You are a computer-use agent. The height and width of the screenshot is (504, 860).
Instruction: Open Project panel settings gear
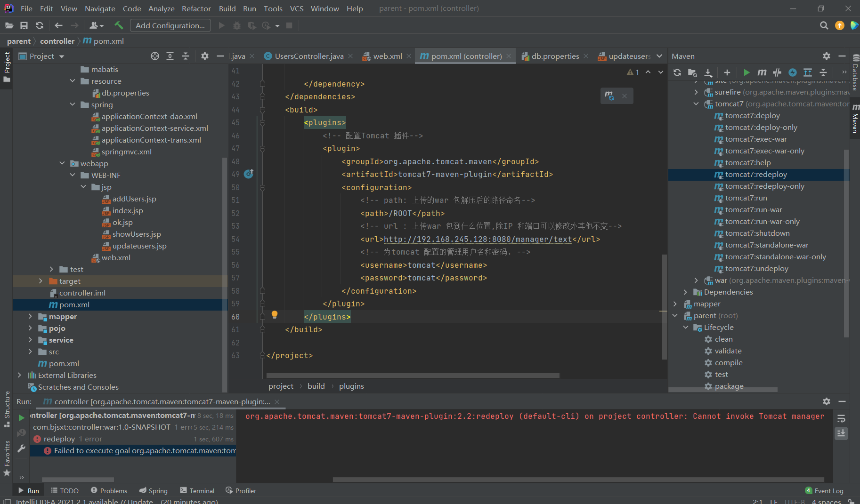coord(205,56)
